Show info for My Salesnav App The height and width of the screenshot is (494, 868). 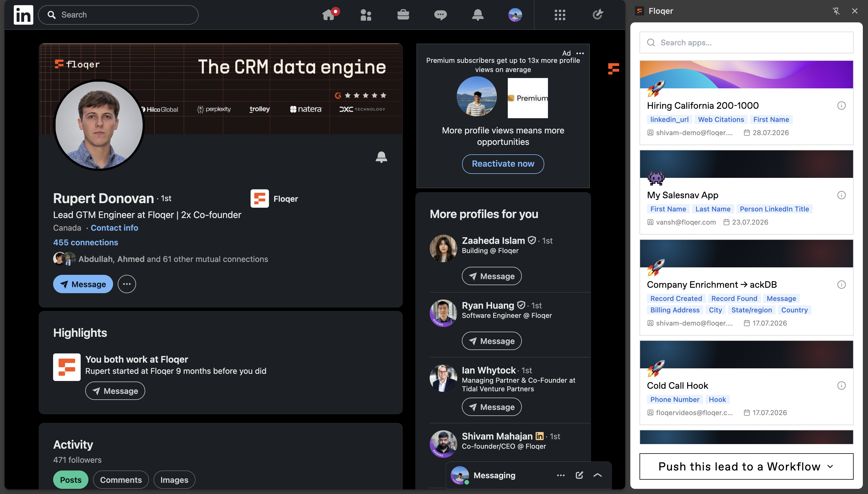841,195
